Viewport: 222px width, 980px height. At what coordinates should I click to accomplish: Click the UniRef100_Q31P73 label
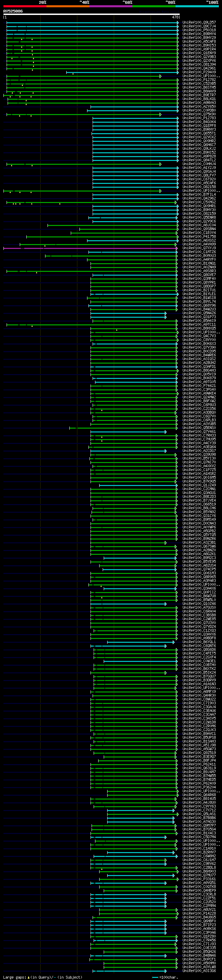tap(199, 317)
